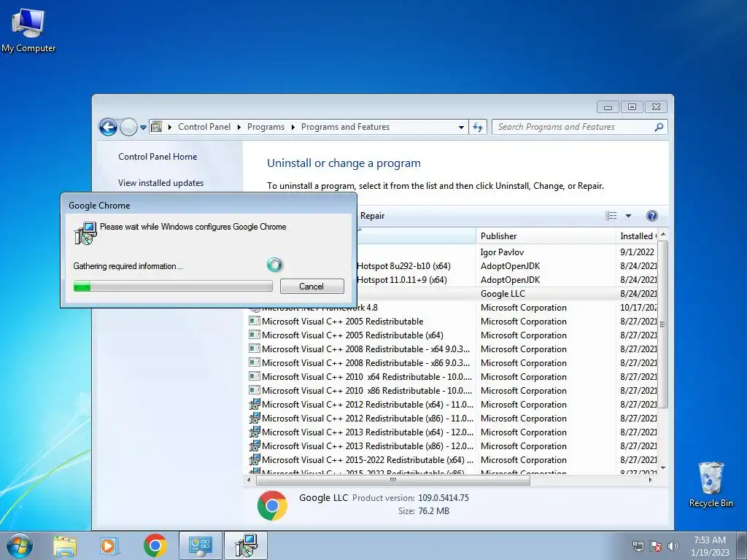Expand the arrow before Control Panel breadcrumb

tap(169, 127)
